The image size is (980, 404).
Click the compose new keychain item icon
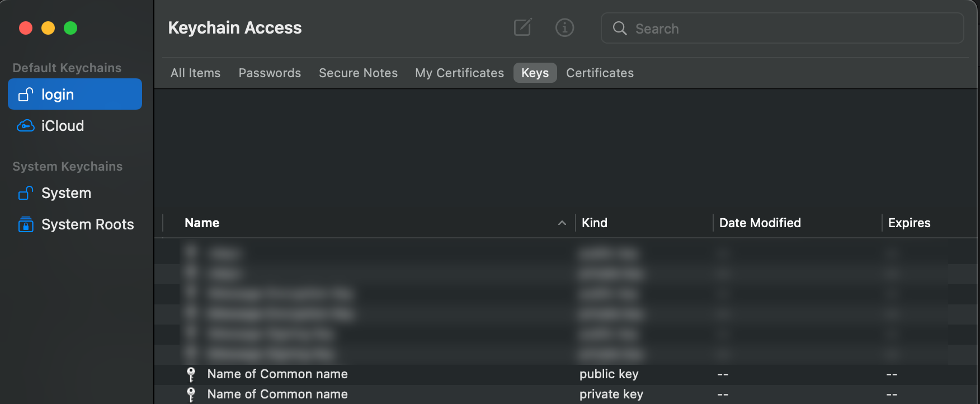[522, 27]
